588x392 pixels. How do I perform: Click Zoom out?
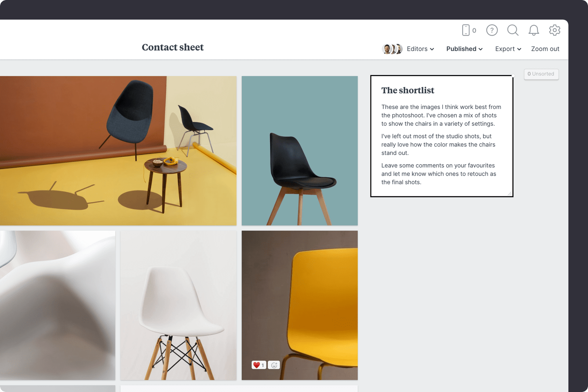[x=545, y=49]
